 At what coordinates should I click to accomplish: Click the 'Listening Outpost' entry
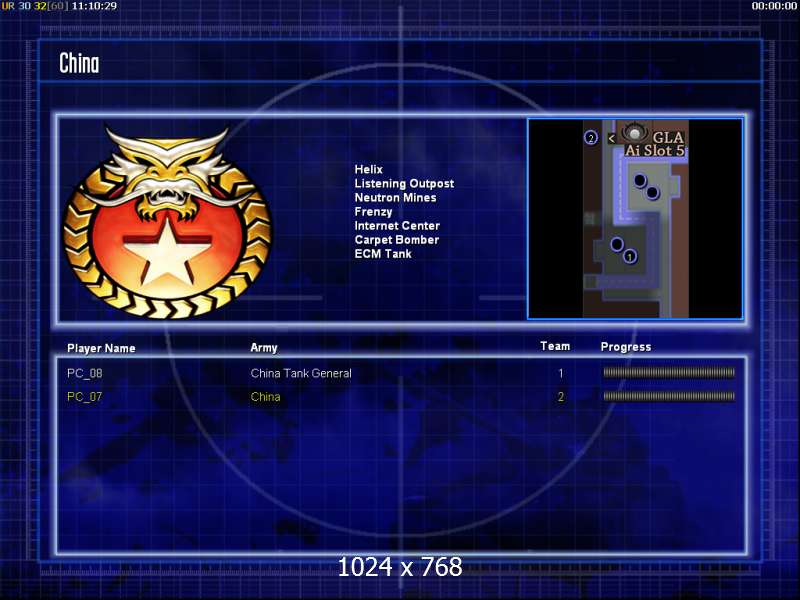(404, 184)
